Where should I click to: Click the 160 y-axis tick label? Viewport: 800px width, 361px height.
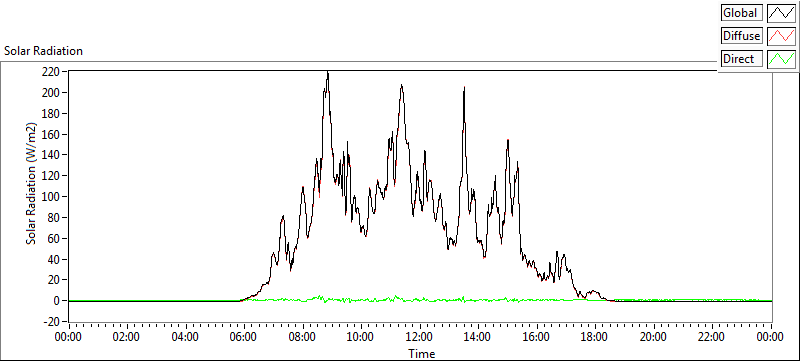click(52, 135)
